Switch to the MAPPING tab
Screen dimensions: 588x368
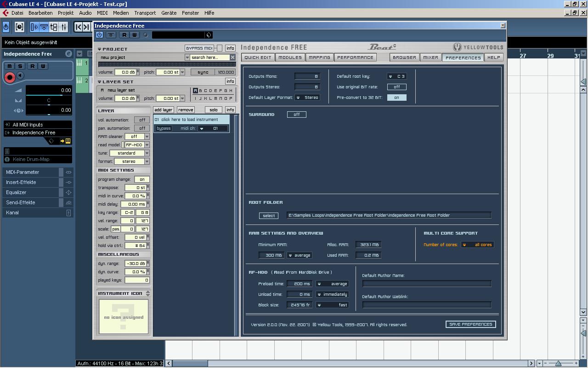coord(320,57)
